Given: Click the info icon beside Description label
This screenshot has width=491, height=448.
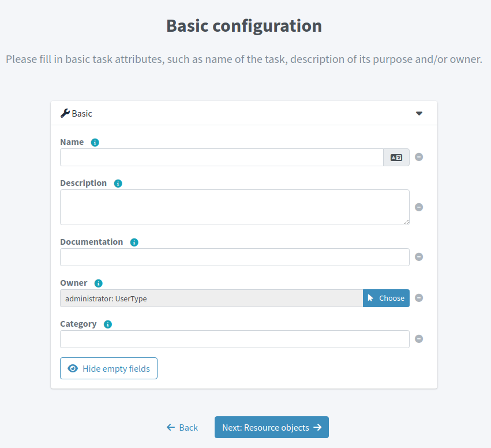Looking at the screenshot, I should pyautogui.click(x=118, y=183).
